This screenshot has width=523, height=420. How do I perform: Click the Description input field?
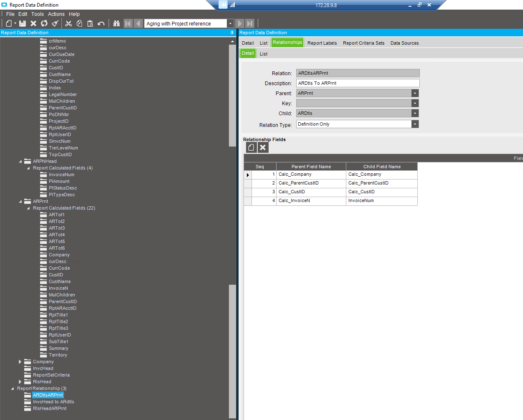pos(358,83)
